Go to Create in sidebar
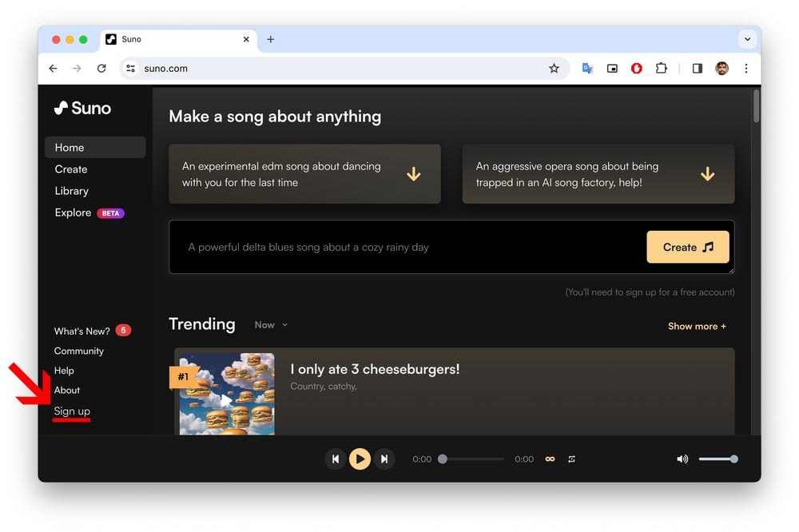The width and height of the screenshot is (799, 532). (x=71, y=169)
